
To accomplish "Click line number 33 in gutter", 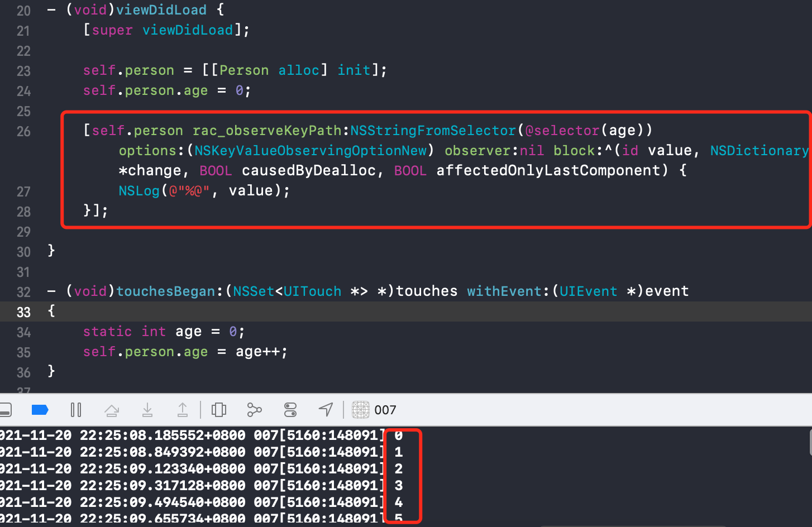I will 23,312.
